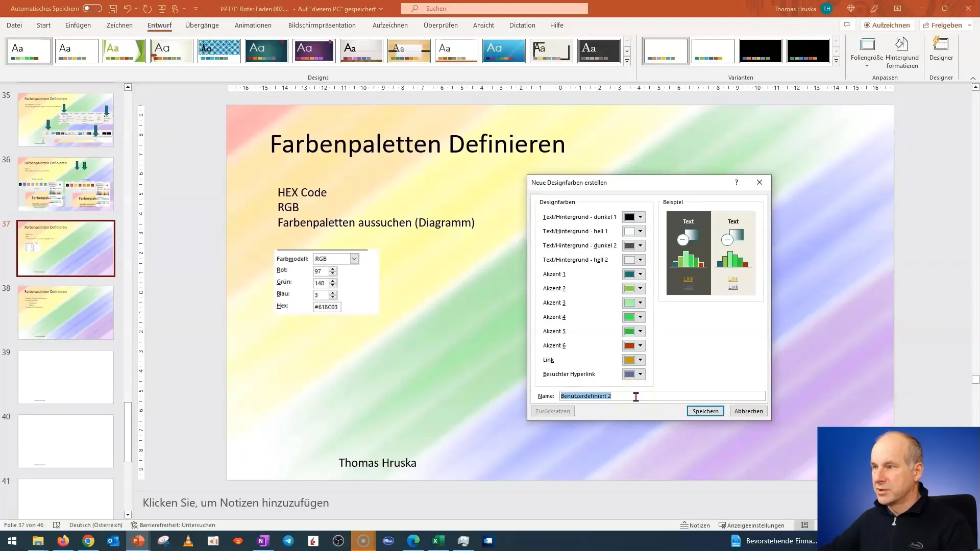Expand Akzent 3 color dropdown
The width and height of the screenshot is (980, 551).
[x=640, y=302]
